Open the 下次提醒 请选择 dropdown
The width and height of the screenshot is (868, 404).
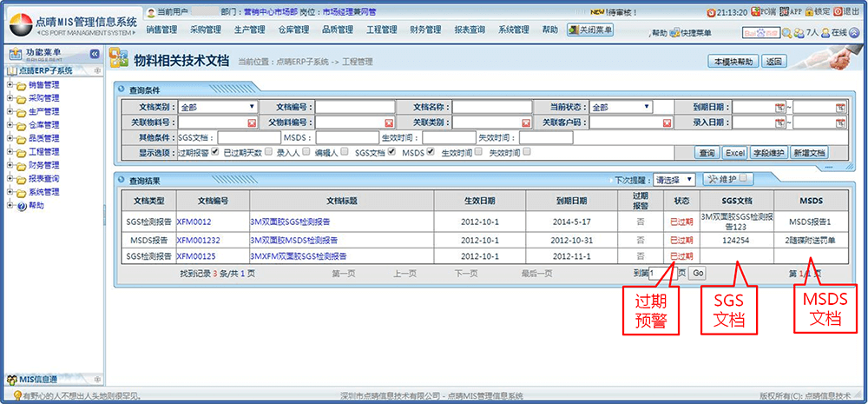(673, 180)
